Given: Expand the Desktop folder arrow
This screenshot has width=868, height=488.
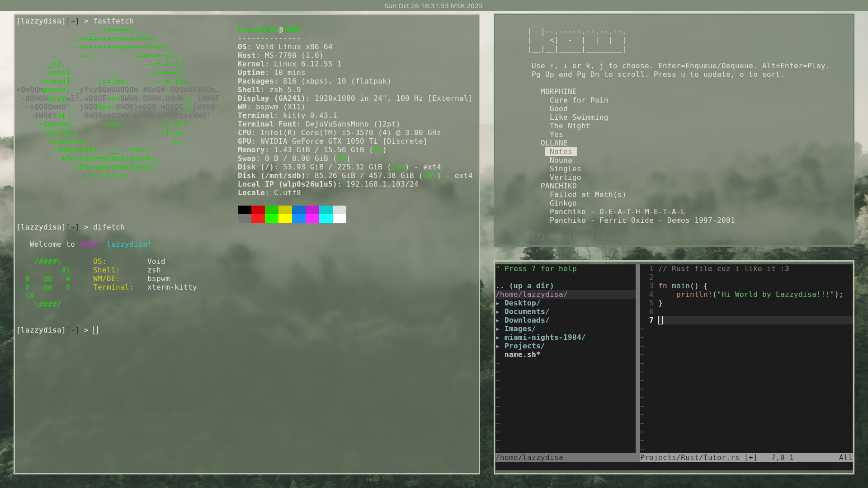Looking at the screenshot, I should [x=498, y=303].
